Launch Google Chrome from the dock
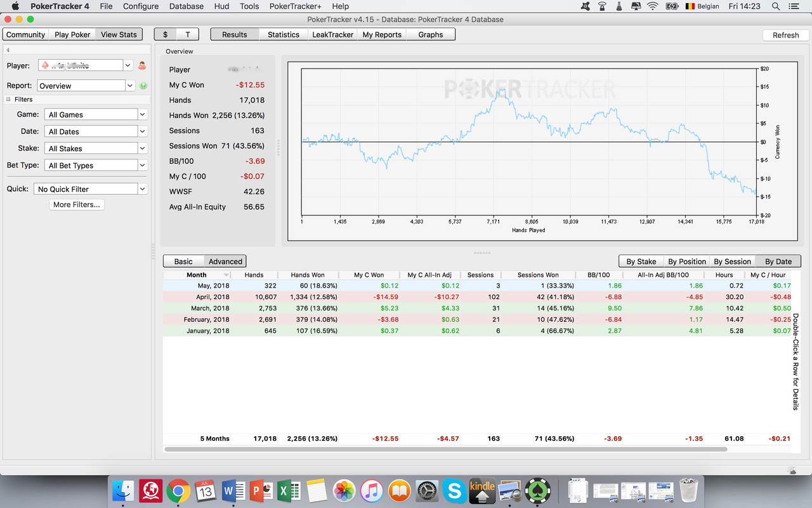 coord(178,491)
